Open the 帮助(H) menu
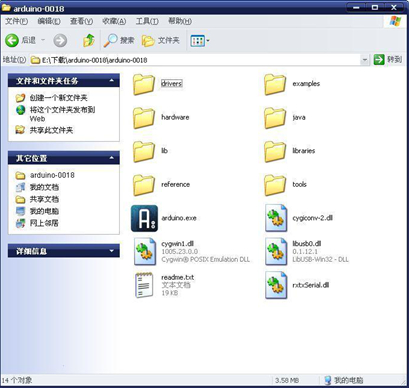The image size is (410, 388). 180,21
